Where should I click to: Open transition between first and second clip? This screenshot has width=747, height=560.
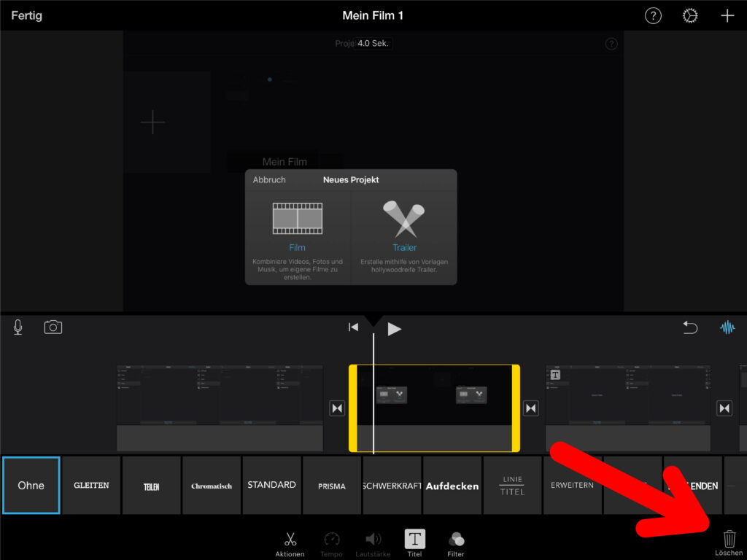(x=337, y=408)
